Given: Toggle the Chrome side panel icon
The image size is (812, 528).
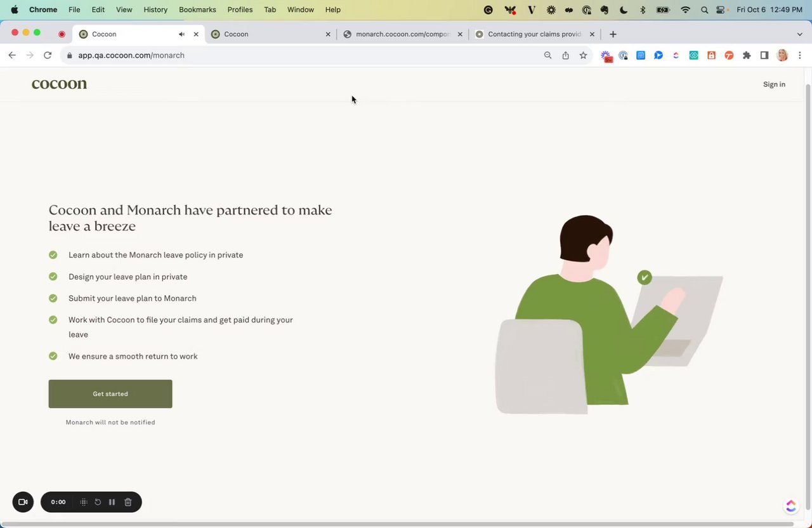Looking at the screenshot, I should (x=764, y=55).
